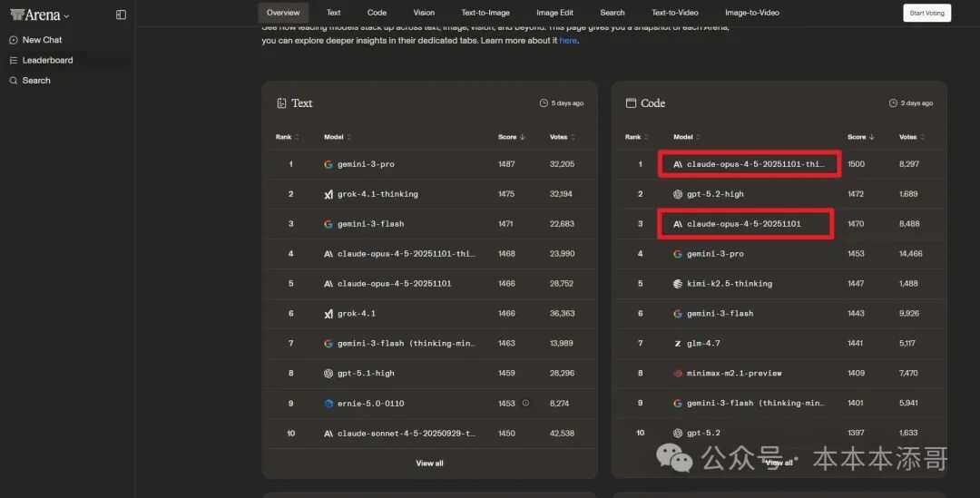Screen dimensions: 980x498
Task: Follow the 'here' link in the description
Action: 568,41
